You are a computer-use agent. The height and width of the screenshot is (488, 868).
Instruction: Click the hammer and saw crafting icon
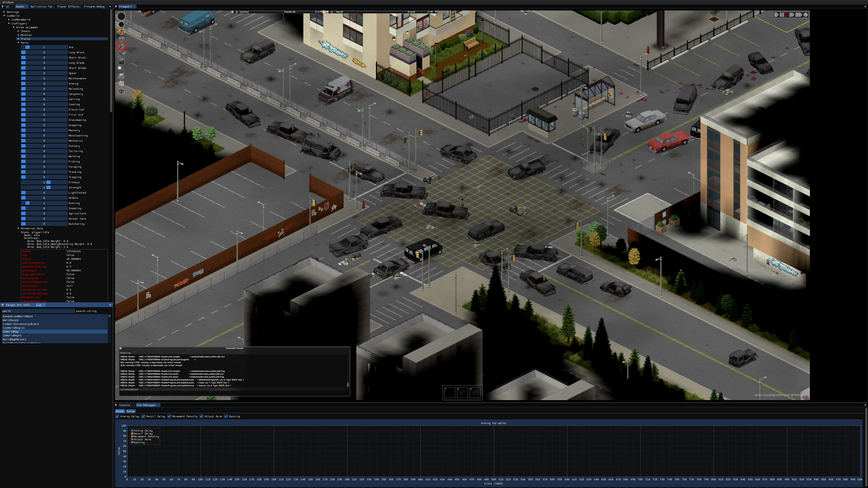121,47
